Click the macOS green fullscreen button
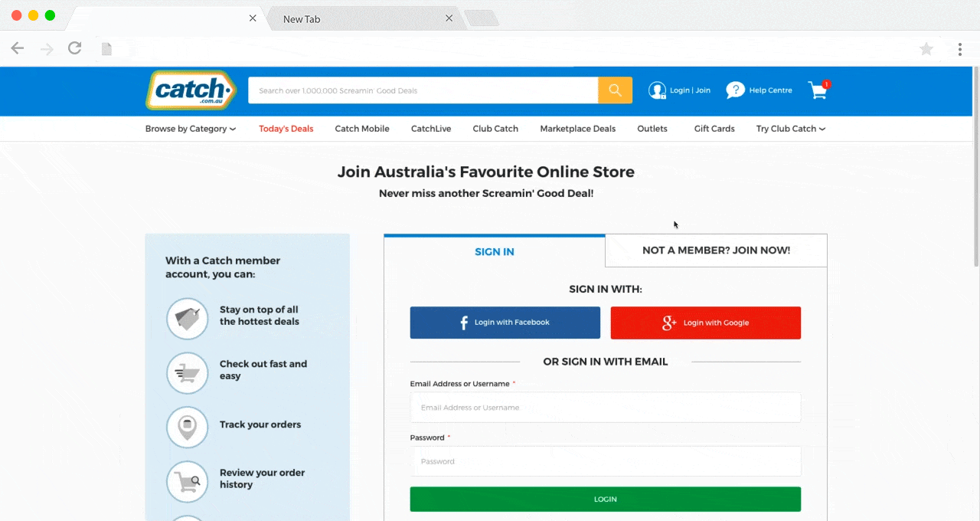980x521 pixels. tap(50, 15)
